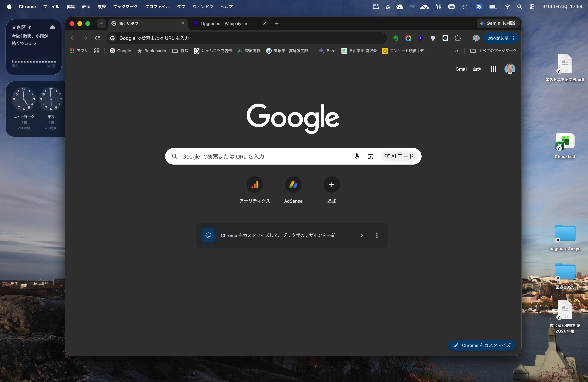588x382 pixels.
Task: Open the Wappalyzer purple diamond extension
Action: (421, 38)
